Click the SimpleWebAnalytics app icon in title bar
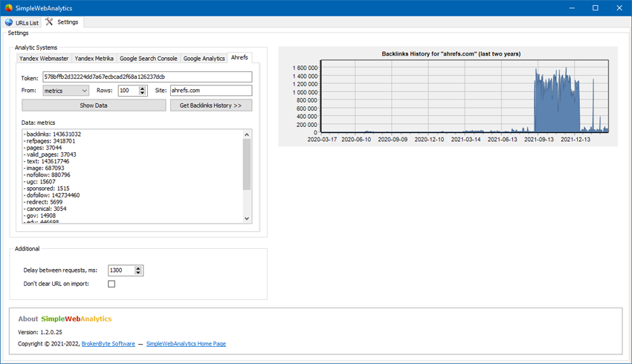 8,7
